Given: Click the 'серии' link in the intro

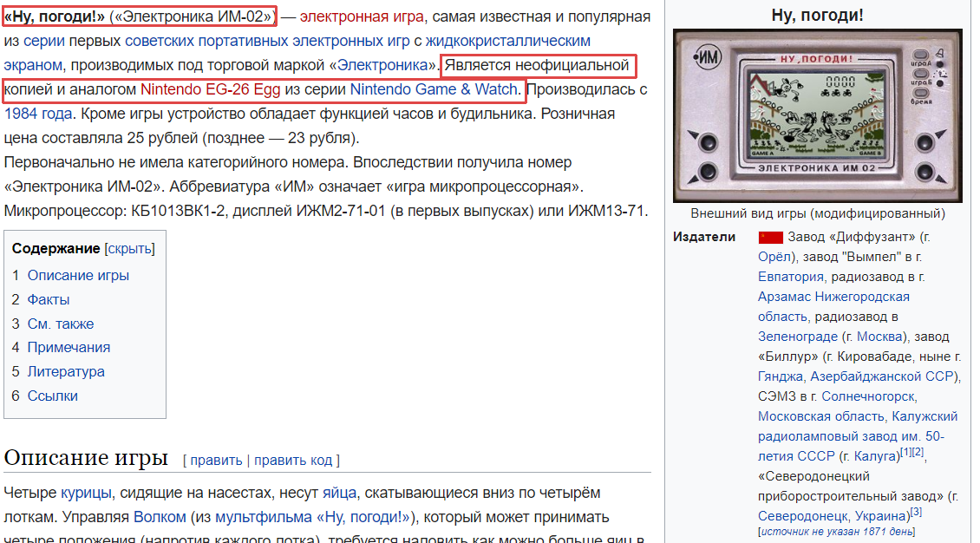Looking at the screenshot, I should pyautogui.click(x=43, y=41).
